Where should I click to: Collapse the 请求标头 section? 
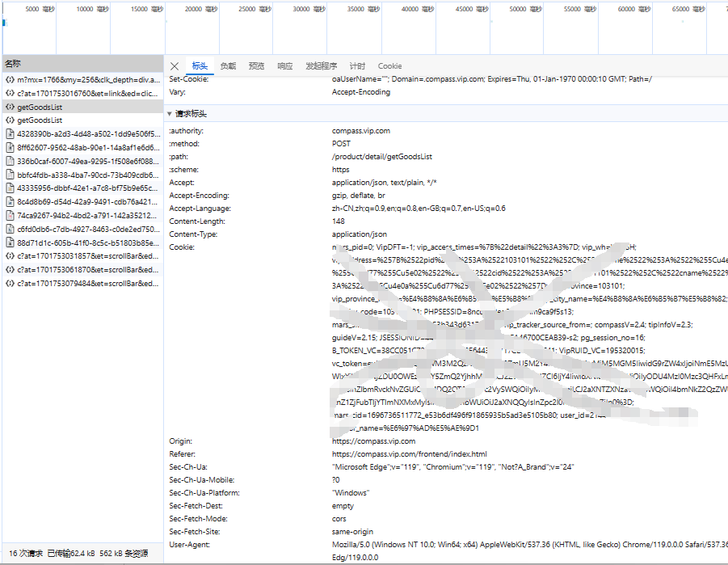tap(170, 114)
